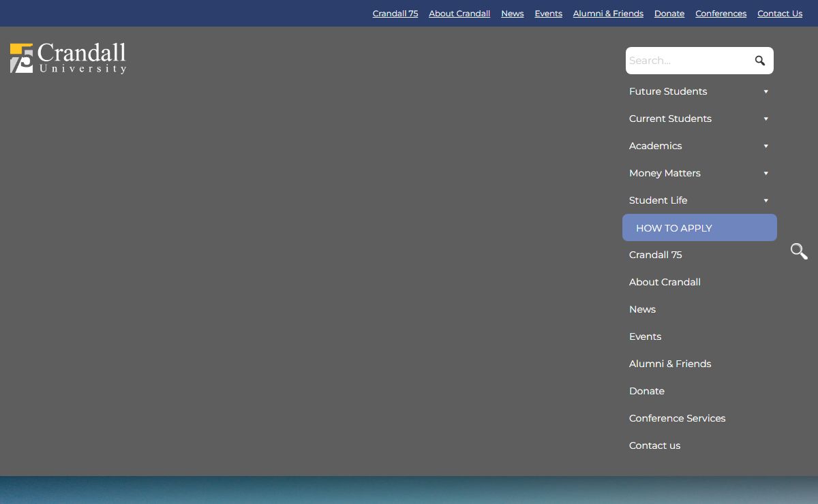Screen dimensions: 818x504
Task: Click the Crandall University logo
Action: (68, 59)
